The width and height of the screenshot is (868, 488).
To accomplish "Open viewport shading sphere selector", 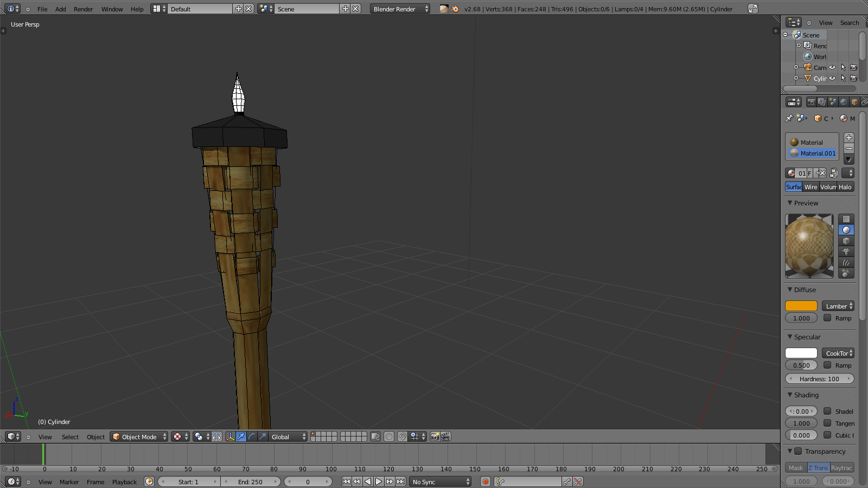I will click(180, 437).
